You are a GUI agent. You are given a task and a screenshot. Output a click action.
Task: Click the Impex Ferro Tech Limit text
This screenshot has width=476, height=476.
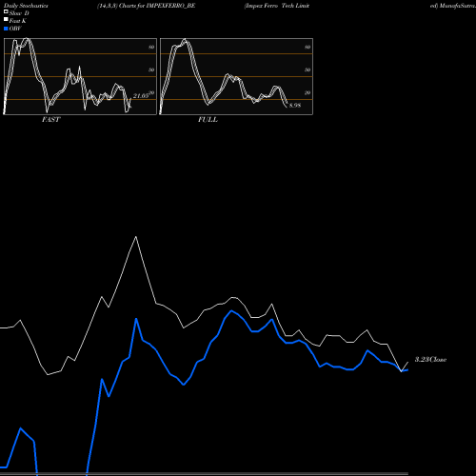(x=277, y=6)
